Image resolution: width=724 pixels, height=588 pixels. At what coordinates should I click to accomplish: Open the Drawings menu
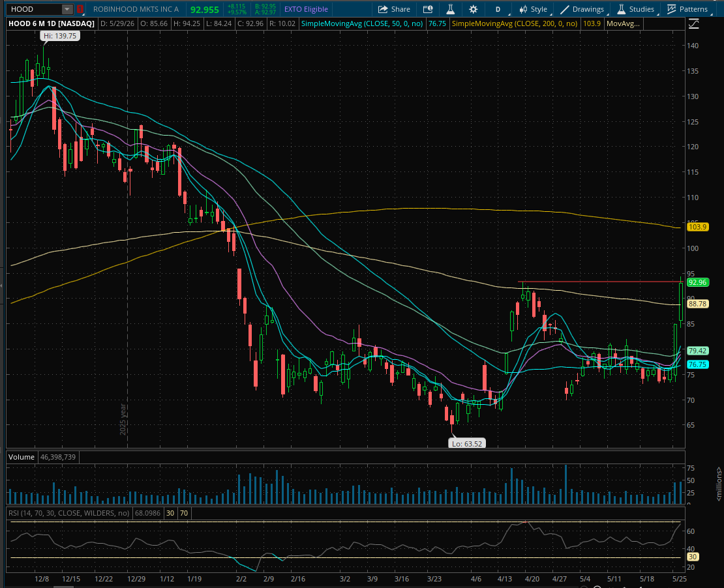coord(583,8)
